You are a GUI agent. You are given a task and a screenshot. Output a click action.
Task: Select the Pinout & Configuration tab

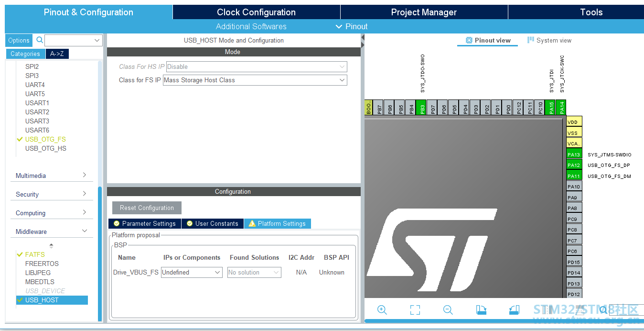point(88,12)
